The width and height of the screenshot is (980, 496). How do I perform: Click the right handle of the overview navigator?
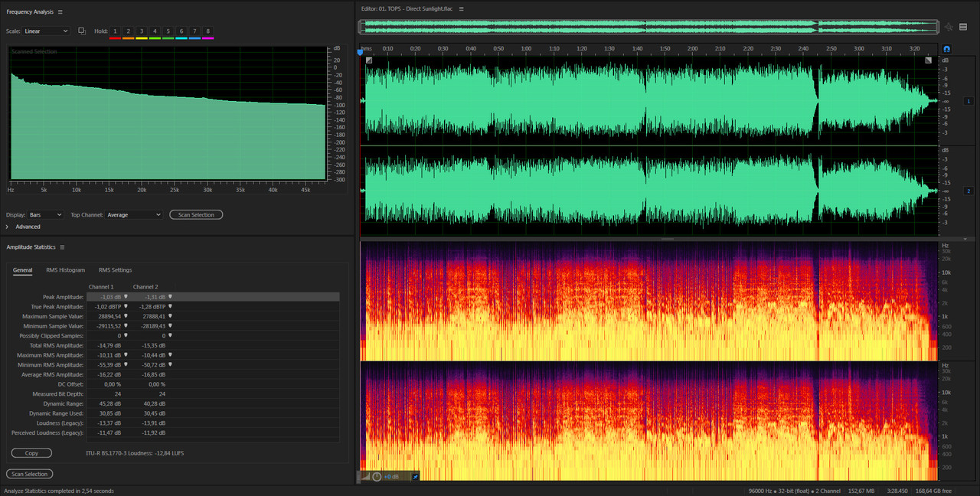click(x=936, y=27)
